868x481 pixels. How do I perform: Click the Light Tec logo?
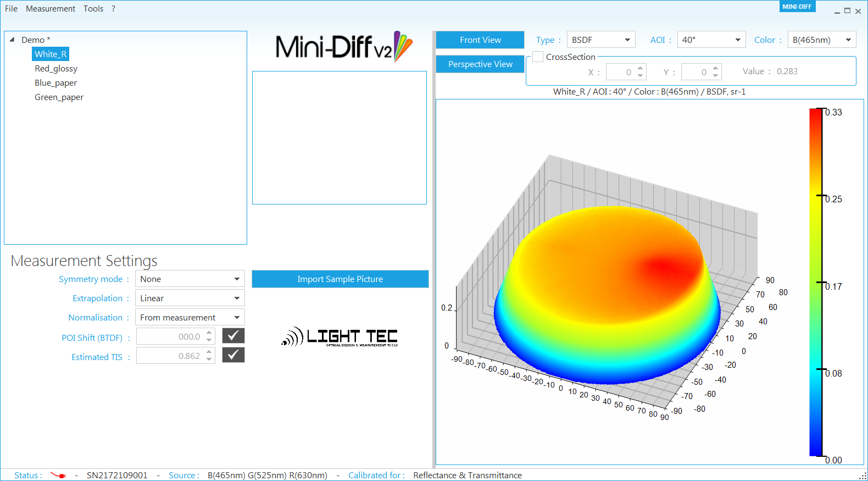340,336
